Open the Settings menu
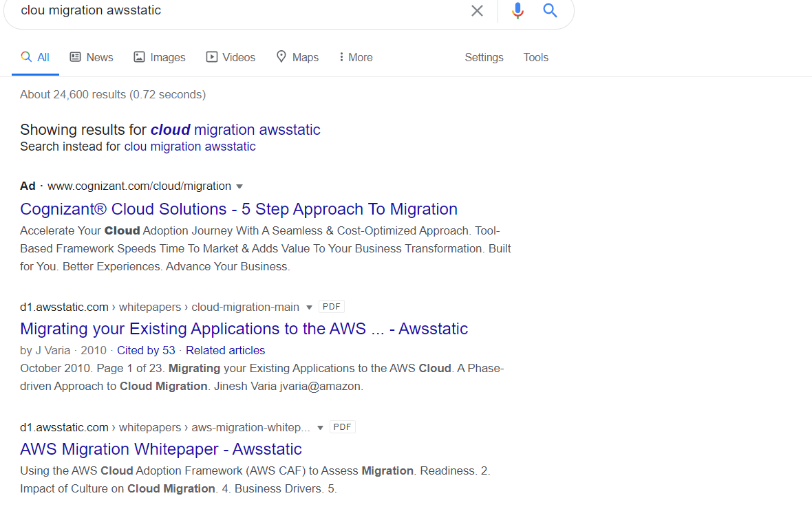Image resolution: width=812 pixels, height=509 pixels. pyautogui.click(x=484, y=57)
